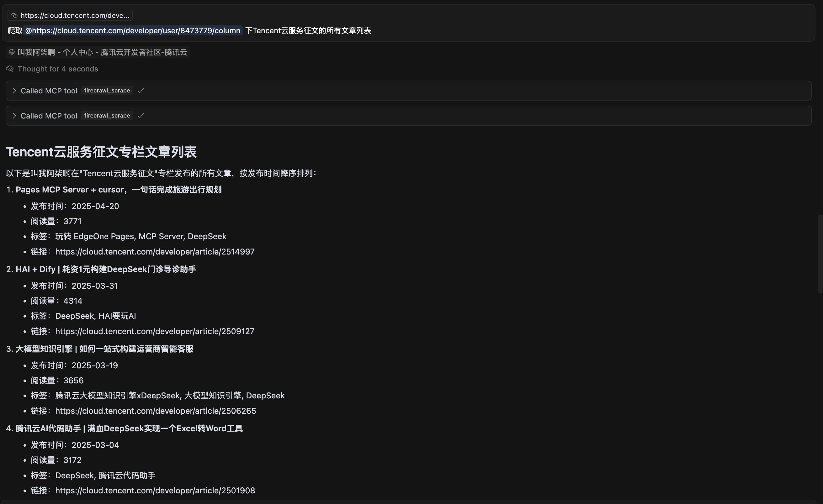Click 发布时间：2025-03-19
Screen dimensions: 823x504
[74, 365]
